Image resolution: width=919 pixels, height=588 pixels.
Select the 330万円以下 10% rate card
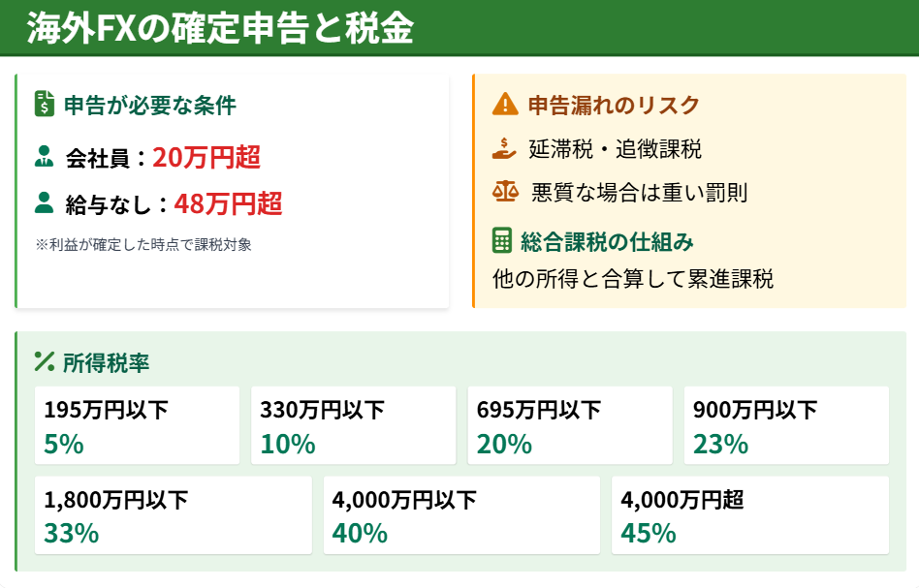pos(353,425)
